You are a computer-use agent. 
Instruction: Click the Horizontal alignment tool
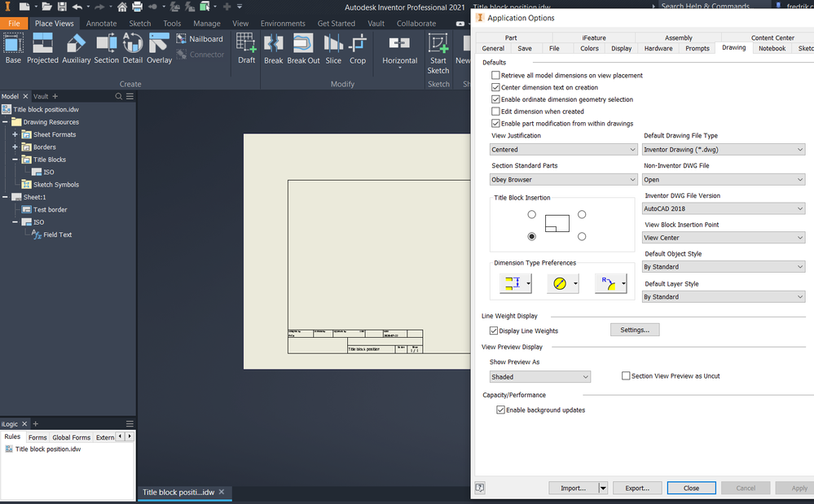point(400,50)
